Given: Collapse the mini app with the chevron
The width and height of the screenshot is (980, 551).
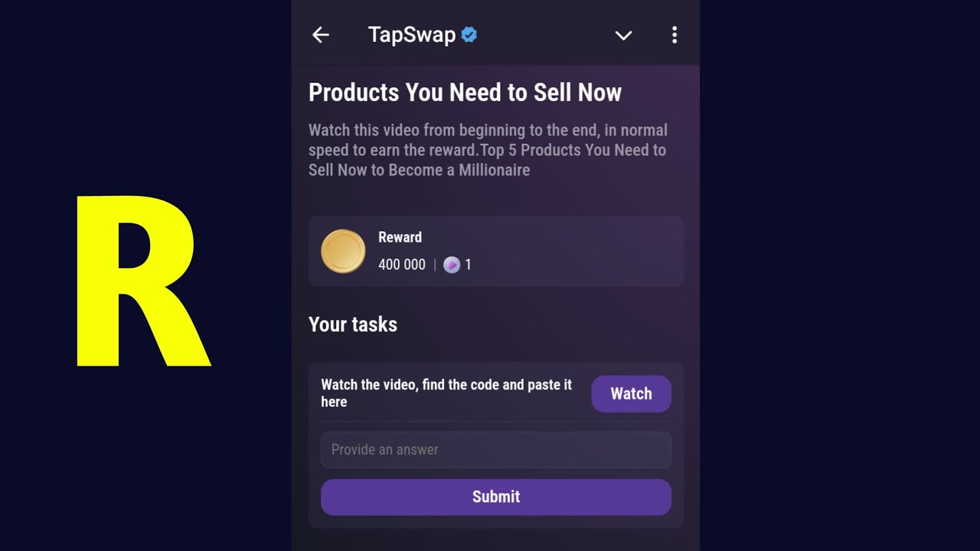Looking at the screenshot, I should 623,35.
